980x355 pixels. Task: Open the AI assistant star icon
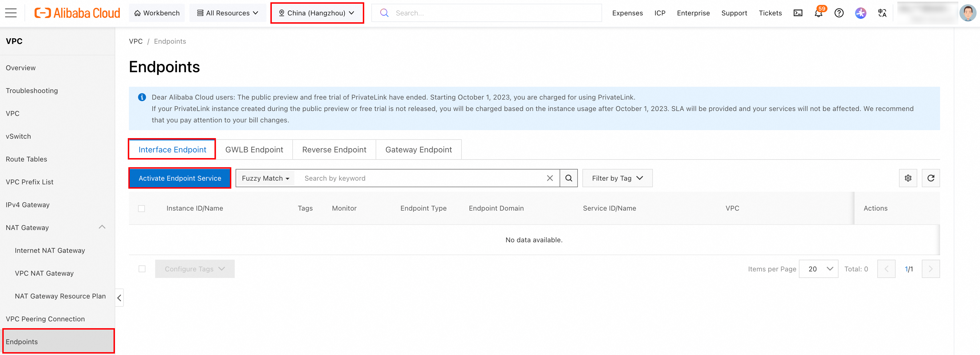(x=860, y=13)
